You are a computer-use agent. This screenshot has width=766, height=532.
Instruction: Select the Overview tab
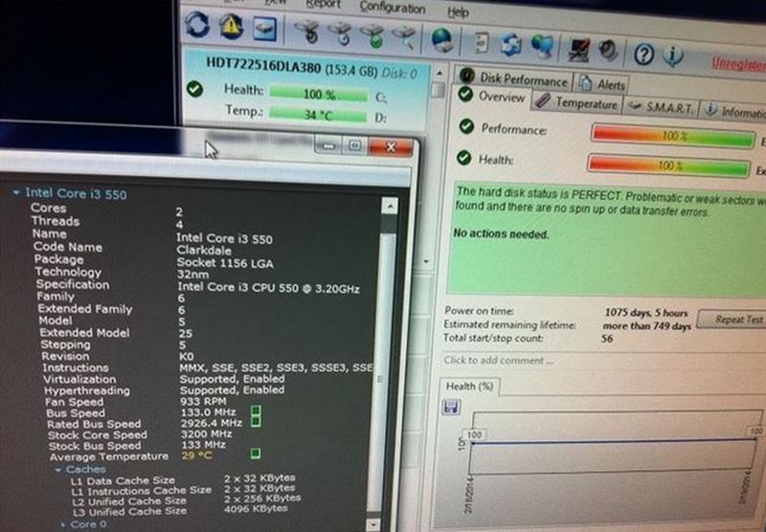click(491, 96)
